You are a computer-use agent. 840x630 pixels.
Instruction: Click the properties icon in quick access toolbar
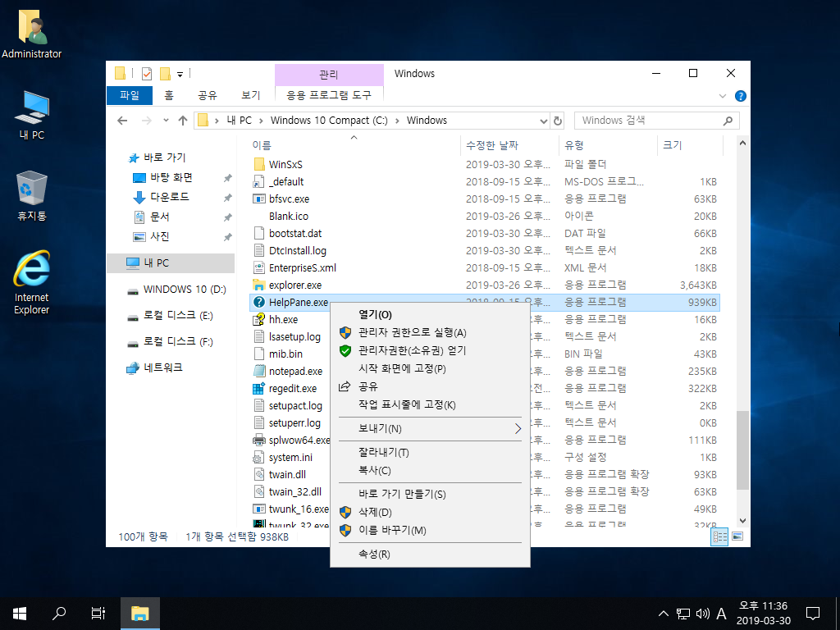coord(147,74)
